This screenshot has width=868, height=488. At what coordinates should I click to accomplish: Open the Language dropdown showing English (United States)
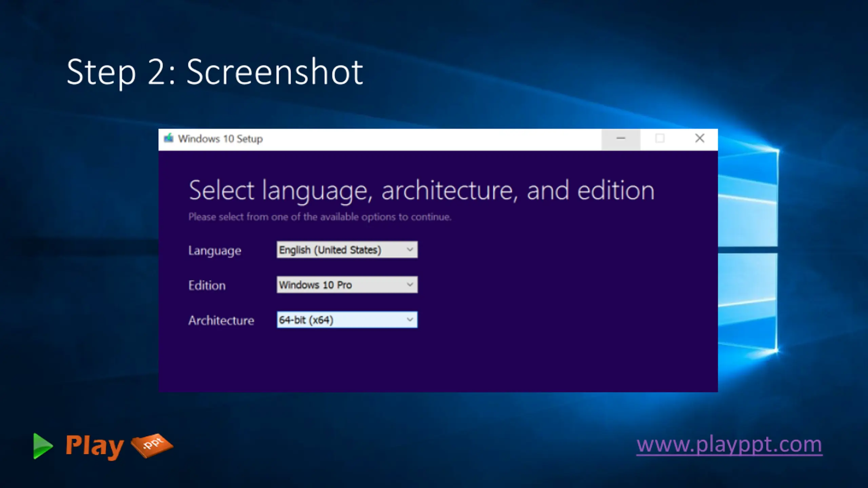pos(347,250)
